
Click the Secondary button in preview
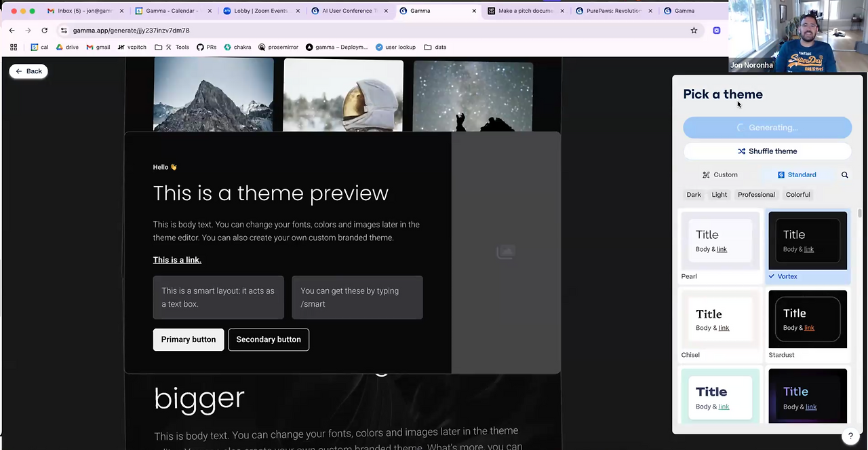tap(269, 339)
